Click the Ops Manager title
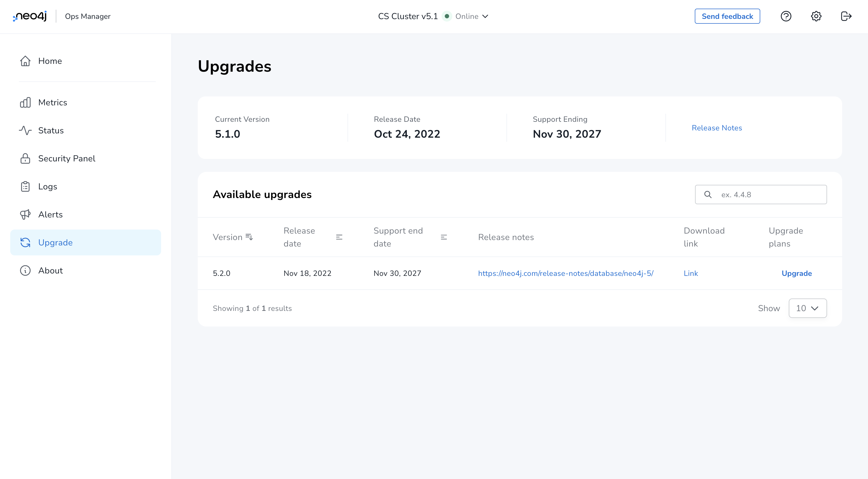868x479 pixels. pyautogui.click(x=88, y=16)
